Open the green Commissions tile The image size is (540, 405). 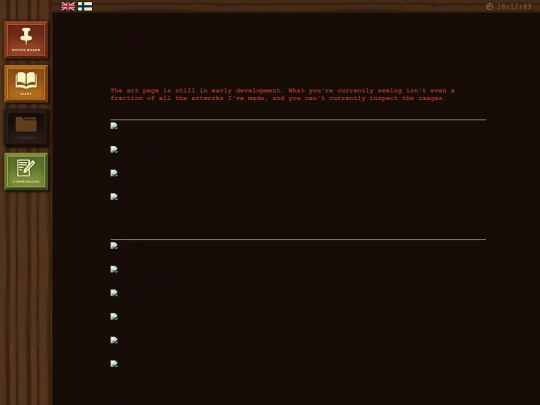point(26,171)
